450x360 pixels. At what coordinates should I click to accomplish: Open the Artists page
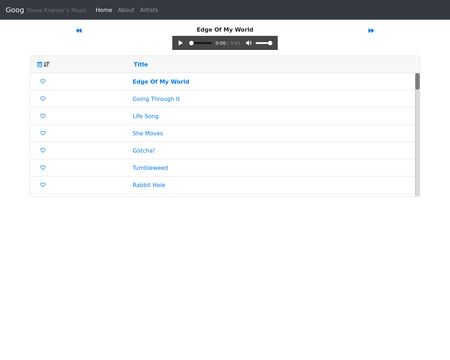(149, 10)
